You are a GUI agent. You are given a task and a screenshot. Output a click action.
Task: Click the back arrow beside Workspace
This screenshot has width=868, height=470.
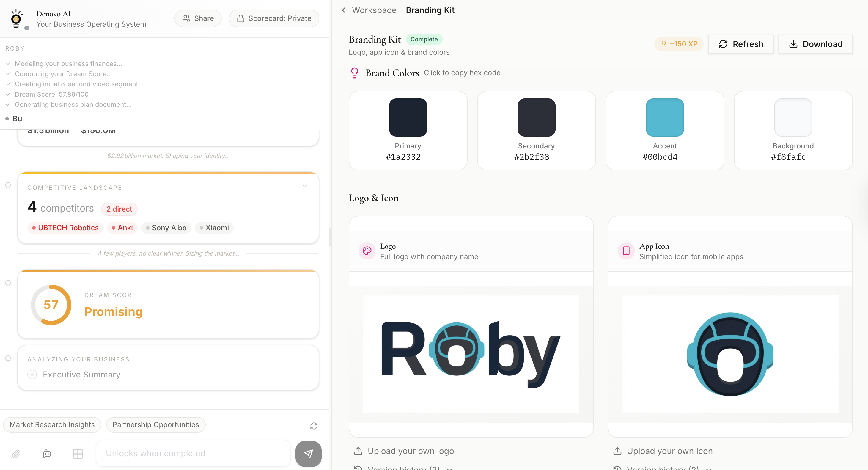tap(343, 10)
